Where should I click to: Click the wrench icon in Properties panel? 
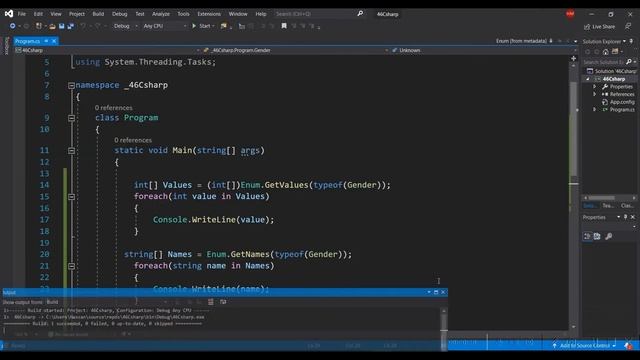tap(609, 236)
